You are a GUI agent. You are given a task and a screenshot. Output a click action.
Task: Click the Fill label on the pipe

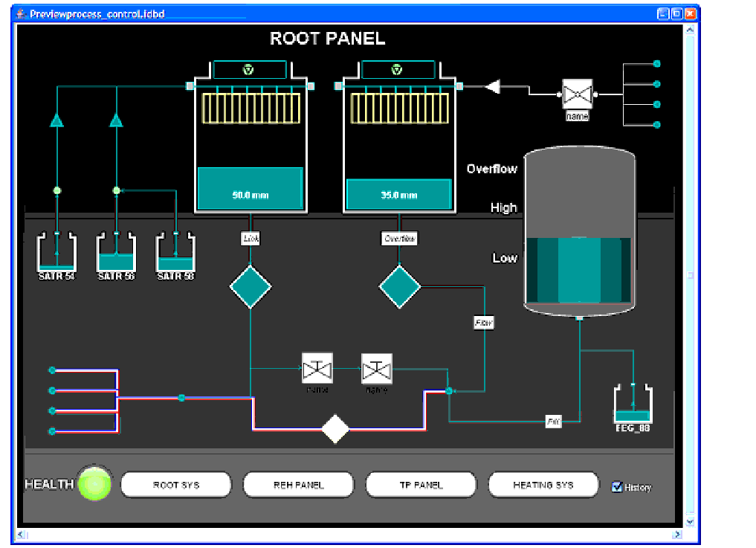click(x=553, y=422)
